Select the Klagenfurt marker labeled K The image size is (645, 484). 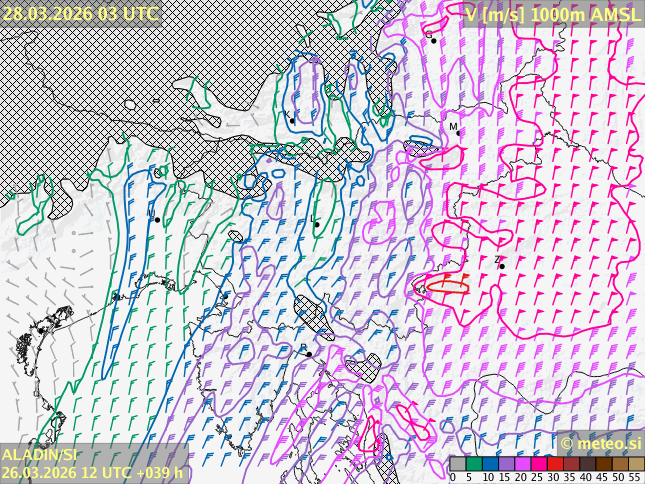pos(292,120)
